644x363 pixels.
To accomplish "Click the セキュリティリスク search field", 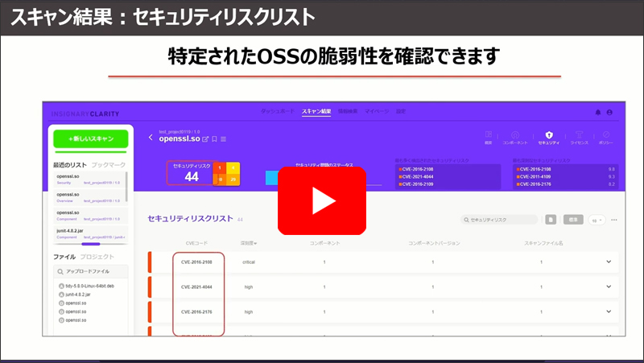I will tap(499, 220).
